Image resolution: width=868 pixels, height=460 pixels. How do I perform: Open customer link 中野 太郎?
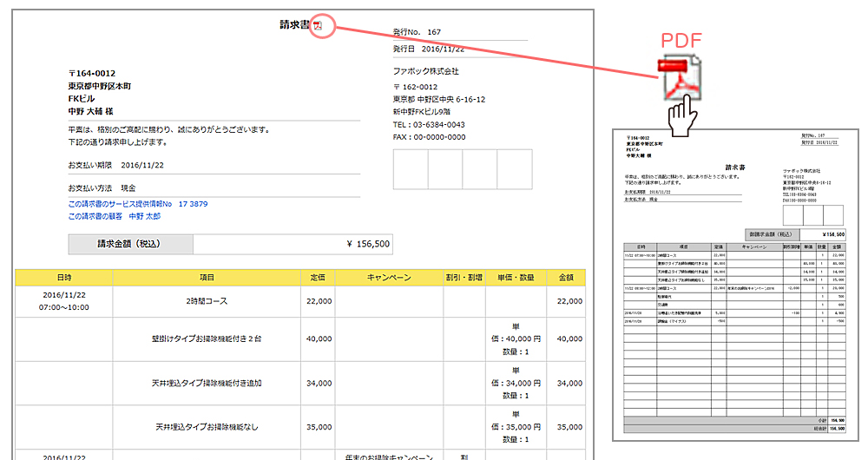click(x=115, y=216)
